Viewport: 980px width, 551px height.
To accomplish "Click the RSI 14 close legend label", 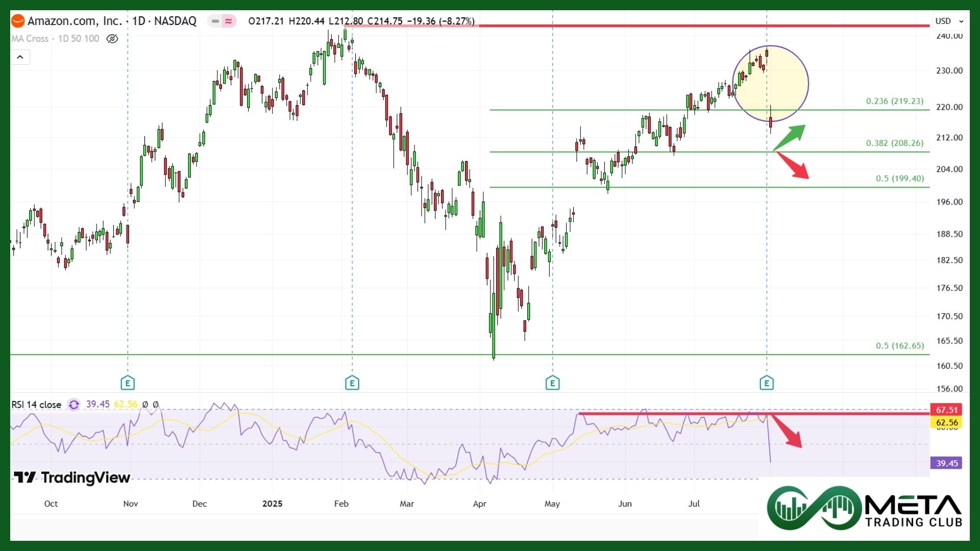I will tap(36, 405).
